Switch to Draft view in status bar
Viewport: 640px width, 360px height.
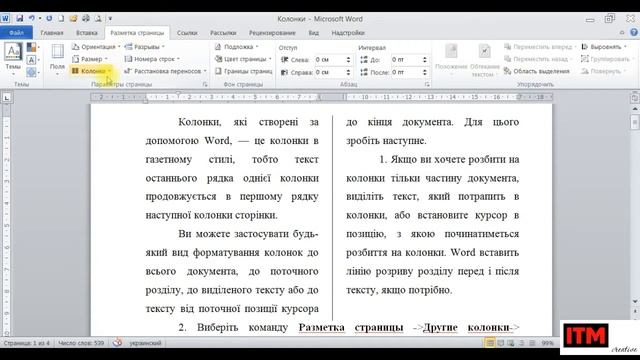[532, 343]
